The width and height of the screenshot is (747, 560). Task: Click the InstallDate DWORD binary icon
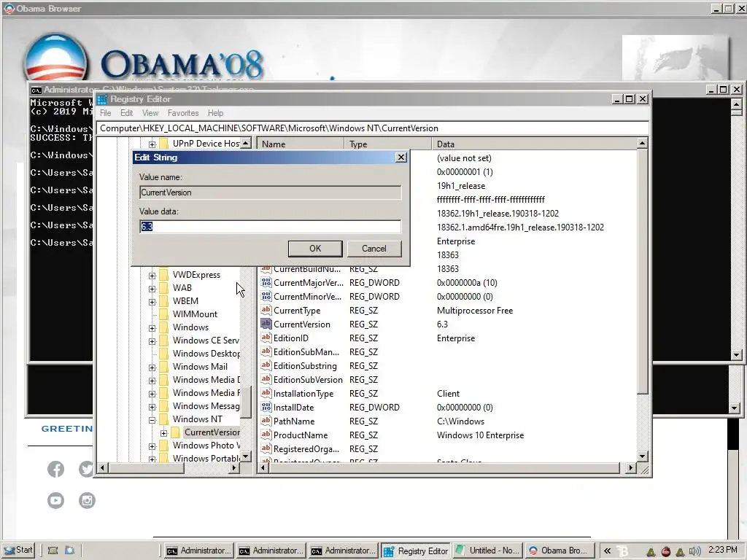tap(266, 407)
